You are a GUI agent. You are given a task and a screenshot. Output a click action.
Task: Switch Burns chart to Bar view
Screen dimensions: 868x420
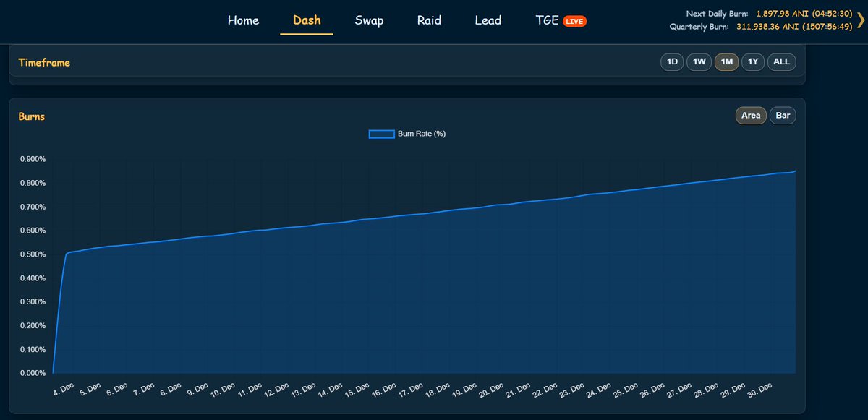pos(783,116)
